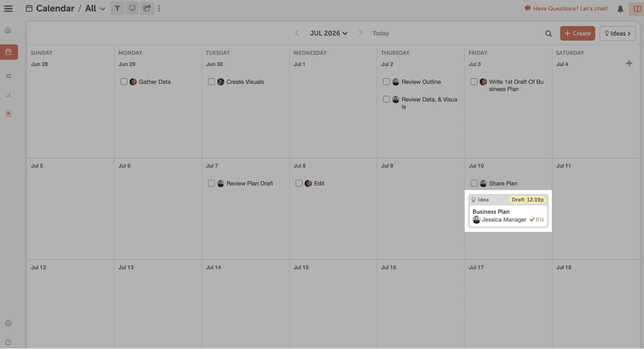
Task: Open the notifications bell
Action: point(620,9)
